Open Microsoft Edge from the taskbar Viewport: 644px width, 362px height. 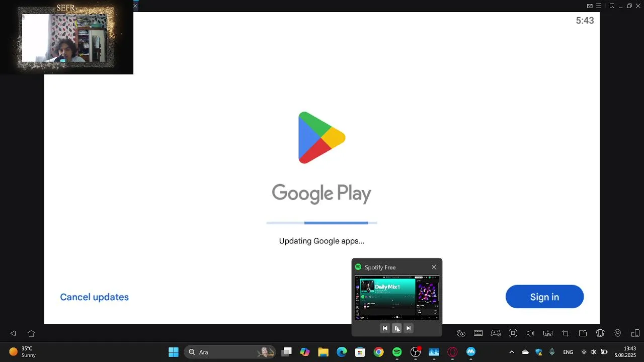coord(342,352)
